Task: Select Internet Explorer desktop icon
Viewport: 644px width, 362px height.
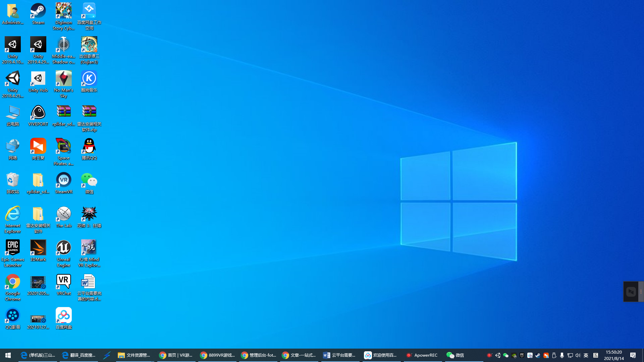Action: click(x=13, y=220)
